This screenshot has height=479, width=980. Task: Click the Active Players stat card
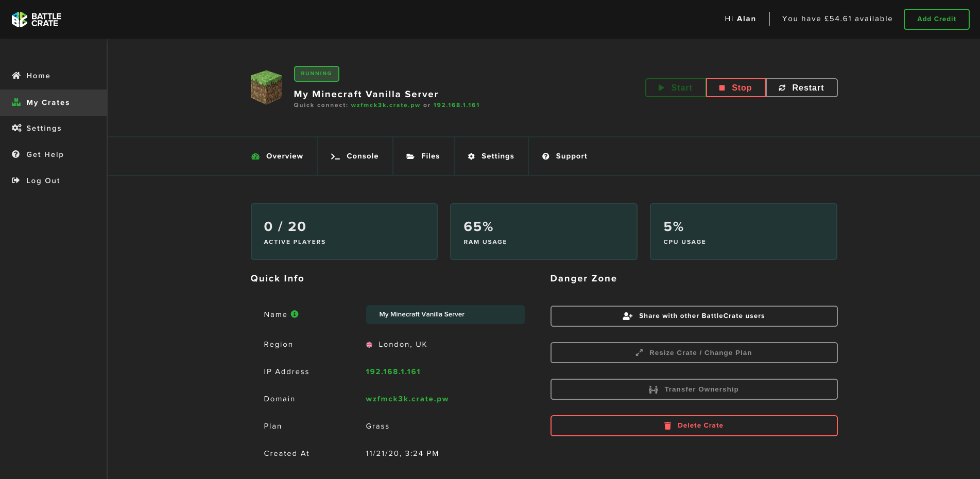[344, 232]
